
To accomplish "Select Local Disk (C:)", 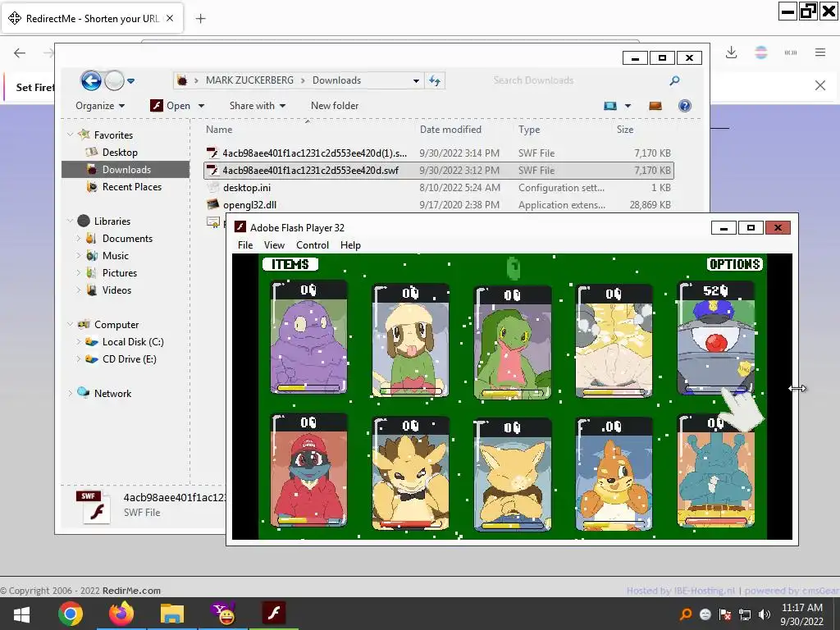I will click(x=133, y=342).
